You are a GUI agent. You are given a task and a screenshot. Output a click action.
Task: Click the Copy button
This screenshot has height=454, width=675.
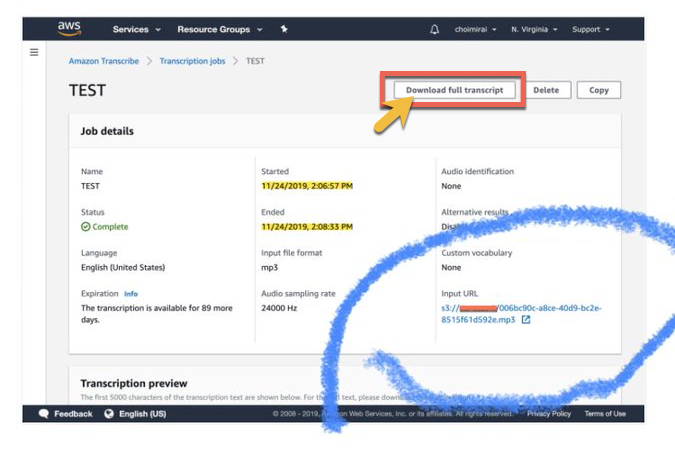click(599, 90)
